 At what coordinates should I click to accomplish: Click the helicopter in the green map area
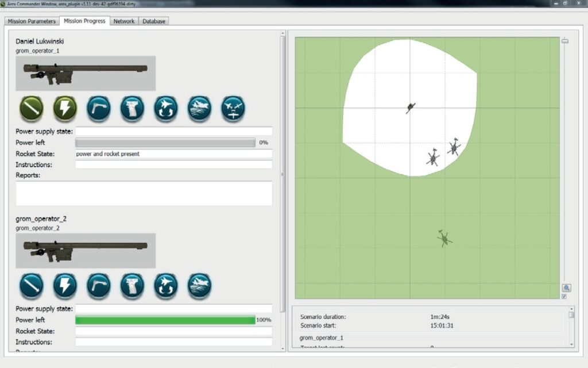tap(444, 238)
